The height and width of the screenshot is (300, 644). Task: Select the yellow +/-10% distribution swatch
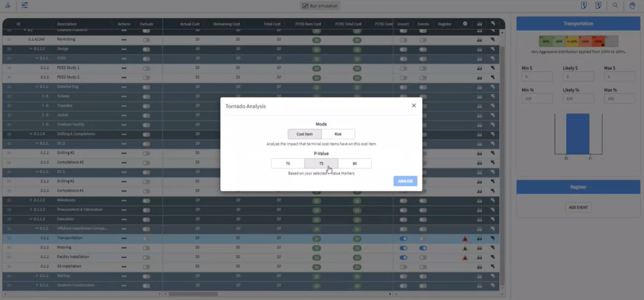[x=571, y=41]
